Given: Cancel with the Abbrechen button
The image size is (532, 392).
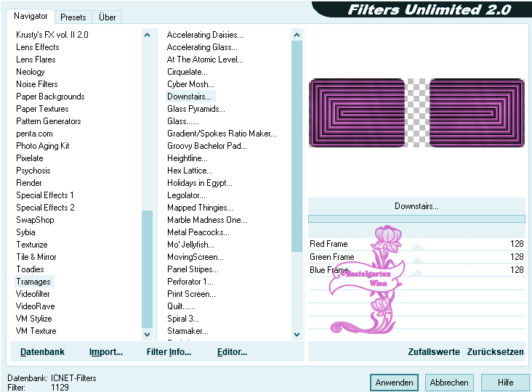Looking at the screenshot, I should 449,383.
